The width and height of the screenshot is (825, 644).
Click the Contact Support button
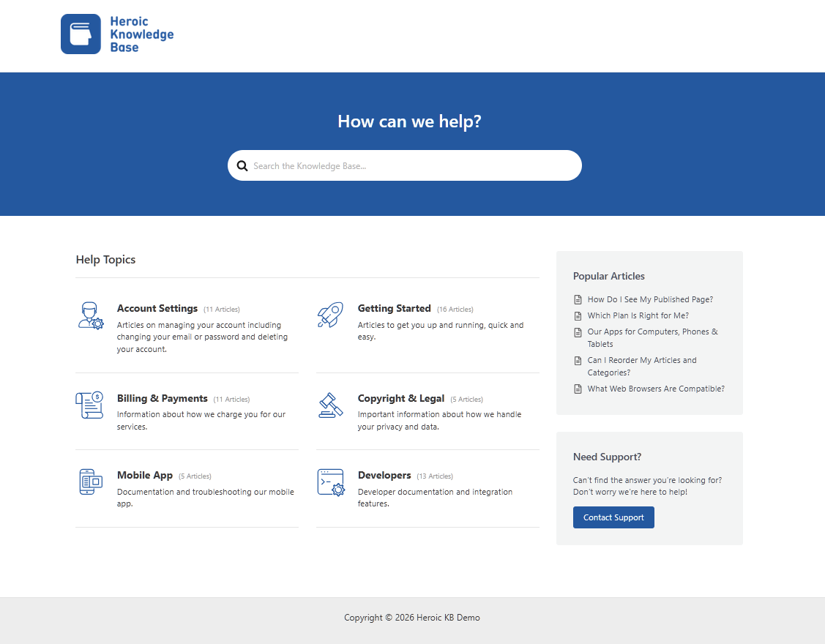click(x=613, y=517)
